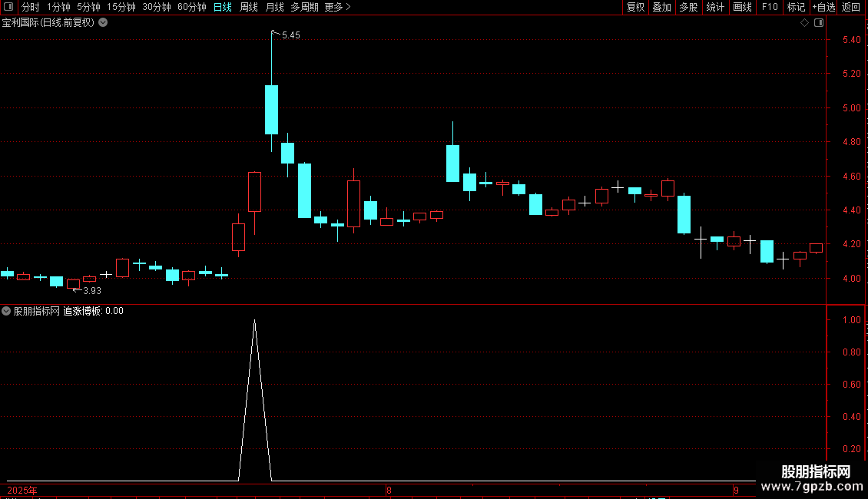Toggle the side panel icon near price axis
This screenshot has width=868, height=499.
pos(819,23)
